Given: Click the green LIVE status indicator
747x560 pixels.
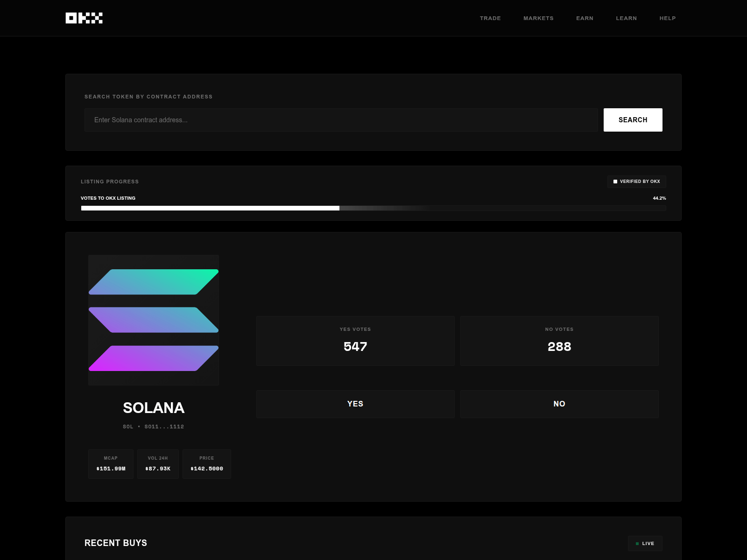Looking at the screenshot, I should tap(637, 543).
